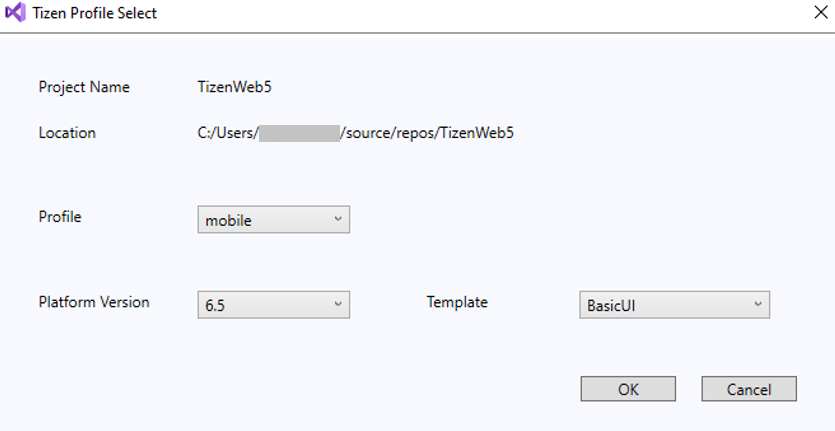Click the Profile label
The height and width of the screenshot is (431, 835).
[x=60, y=216]
